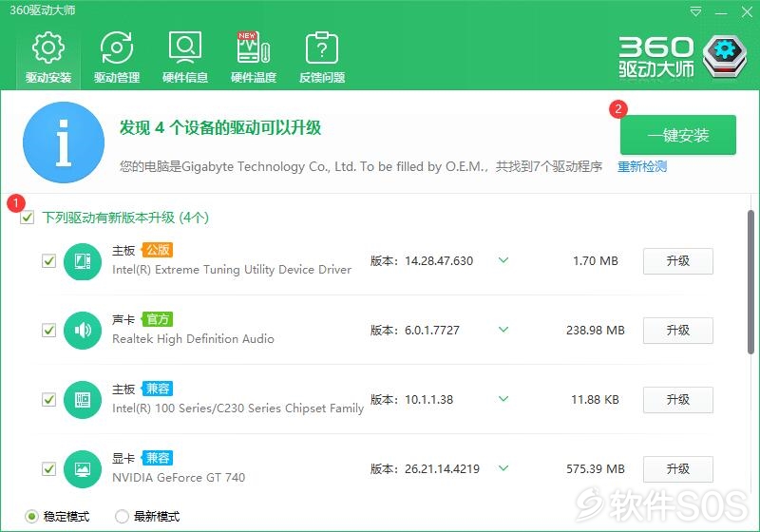Screen dimensions: 760x532
Task: Select the 稳定模式 radio button
Action: 31,517
